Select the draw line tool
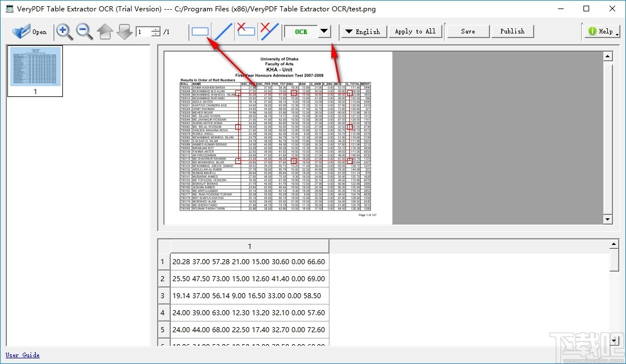626x364 pixels. (222, 32)
